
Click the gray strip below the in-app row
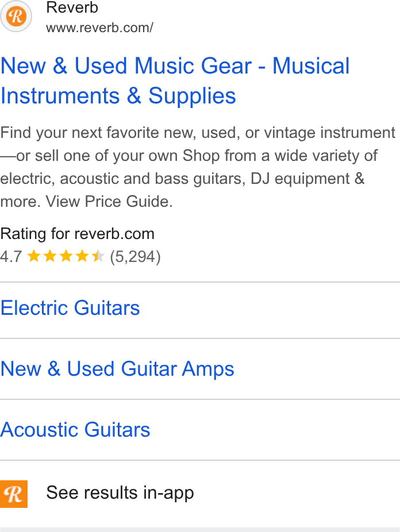coord(200,530)
